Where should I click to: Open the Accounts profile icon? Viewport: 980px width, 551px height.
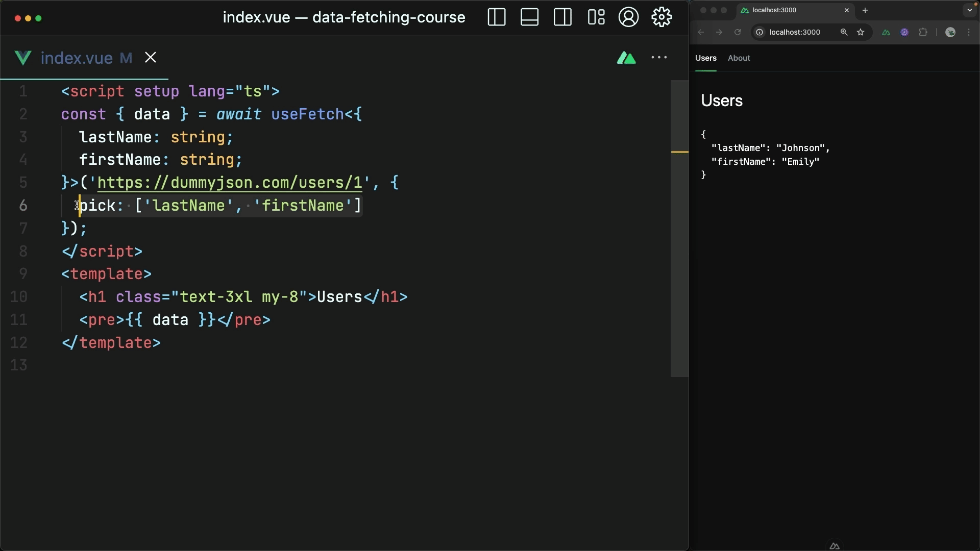(628, 17)
